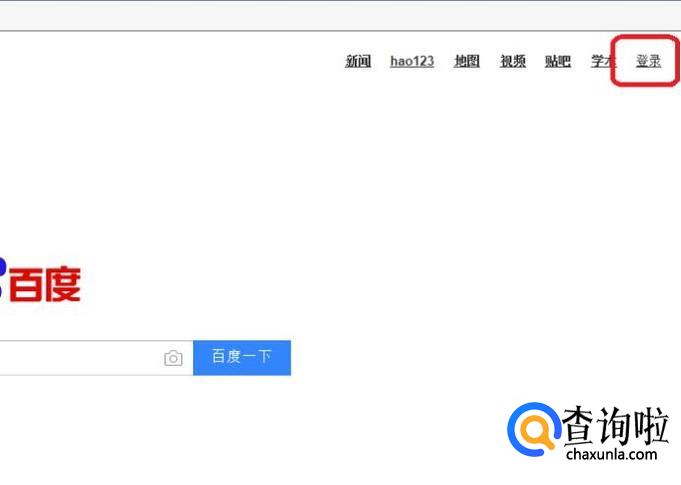Open the 视频 video link
Viewport: 681px width, 485px height.
512,61
